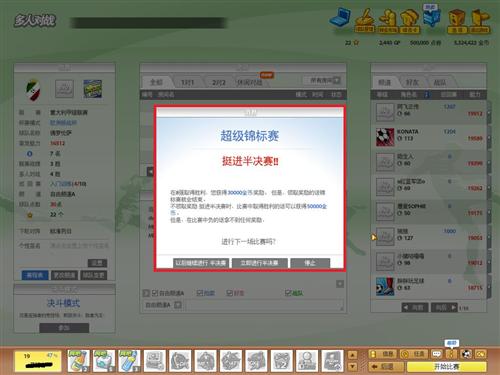Toggle the 自由频道A chat checkbox
Viewport: 500px width, 375px height.
(x=155, y=293)
